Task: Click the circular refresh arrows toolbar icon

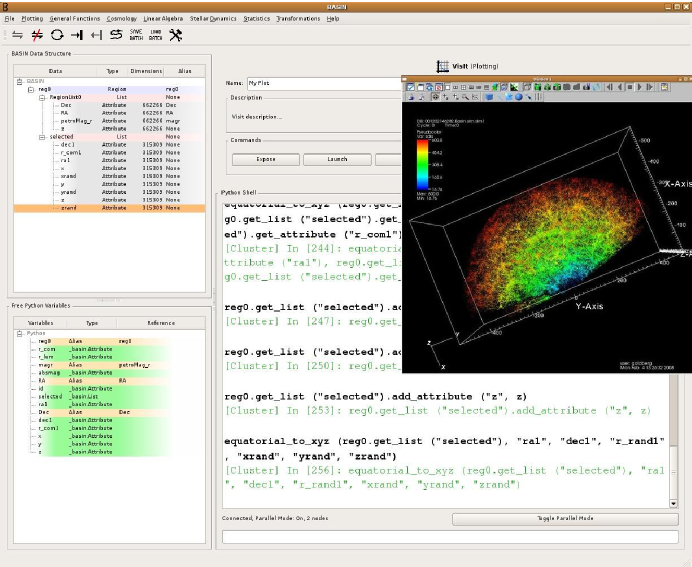Action: coord(57,36)
